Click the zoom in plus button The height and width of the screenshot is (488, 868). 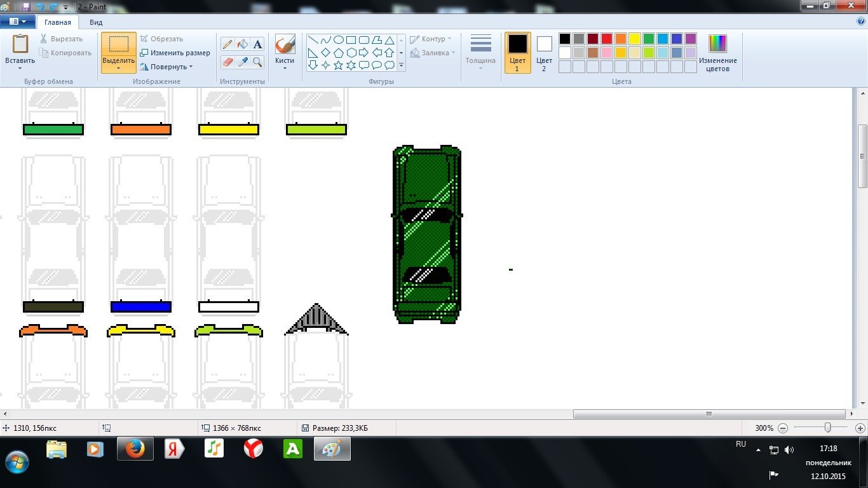point(860,428)
